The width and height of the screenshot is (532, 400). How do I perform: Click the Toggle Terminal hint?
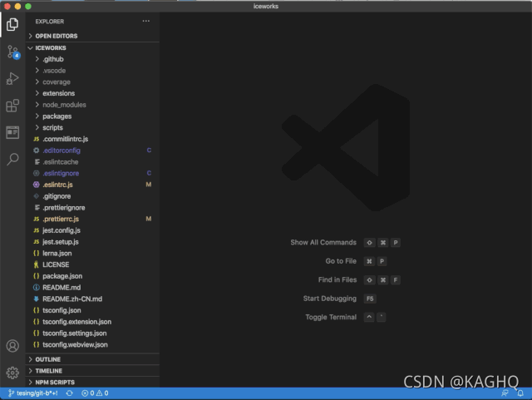click(331, 317)
